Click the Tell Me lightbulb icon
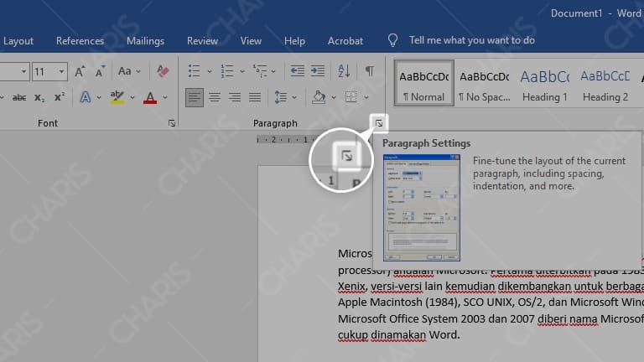Image resolution: width=644 pixels, height=362 pixels. [x=392, y=40]
